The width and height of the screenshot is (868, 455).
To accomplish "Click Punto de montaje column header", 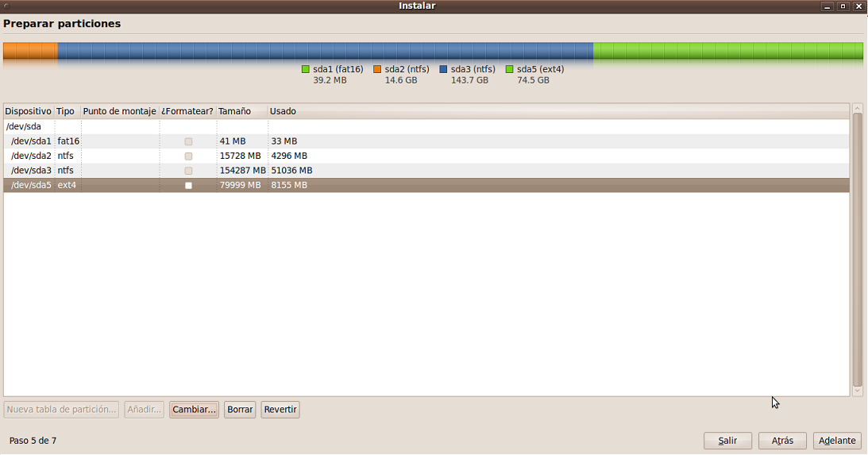I will (x=120, y=111).
